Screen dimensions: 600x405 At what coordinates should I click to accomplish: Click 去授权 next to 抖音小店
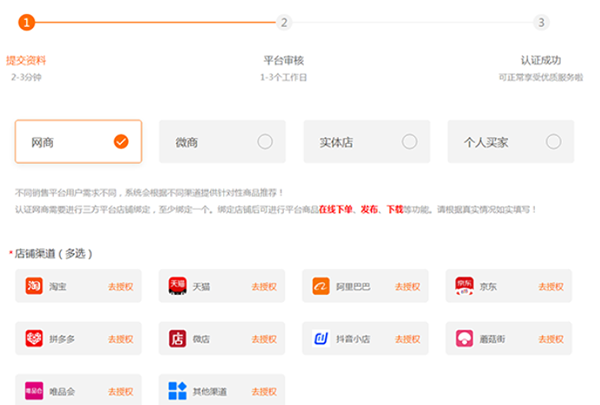pos(407,339)
